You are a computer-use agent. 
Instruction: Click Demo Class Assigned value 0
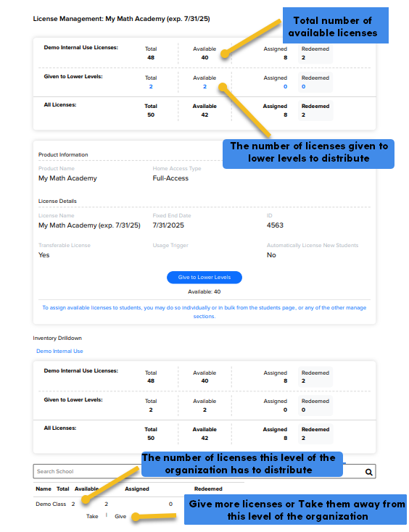[x=170, y=504]
